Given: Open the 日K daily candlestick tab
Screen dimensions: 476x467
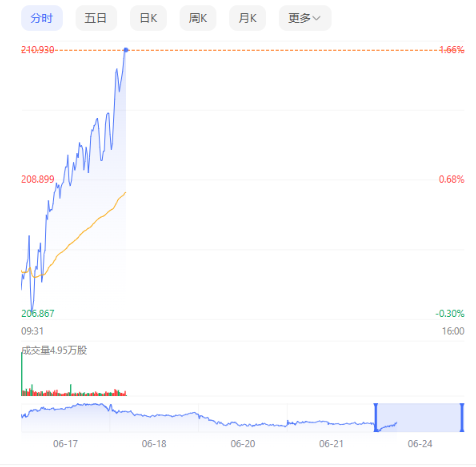Looking at the screenshot, I should [148, 18].
